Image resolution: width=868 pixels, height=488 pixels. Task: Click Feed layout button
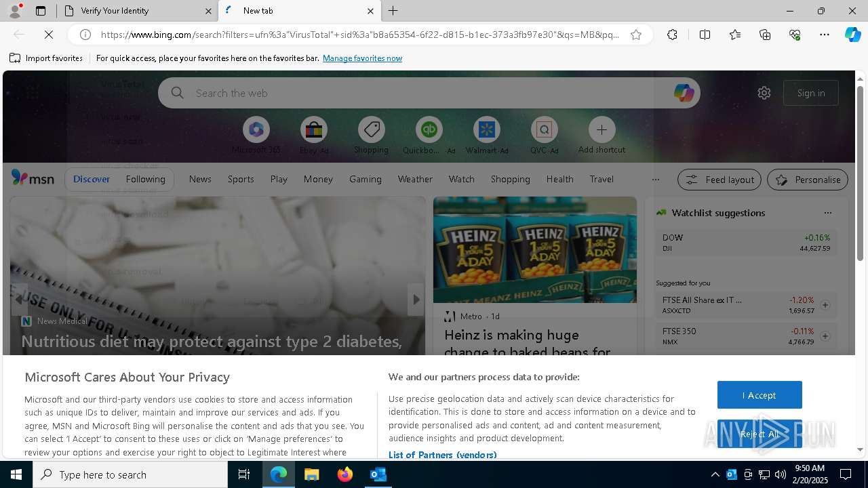coord(719,180)
